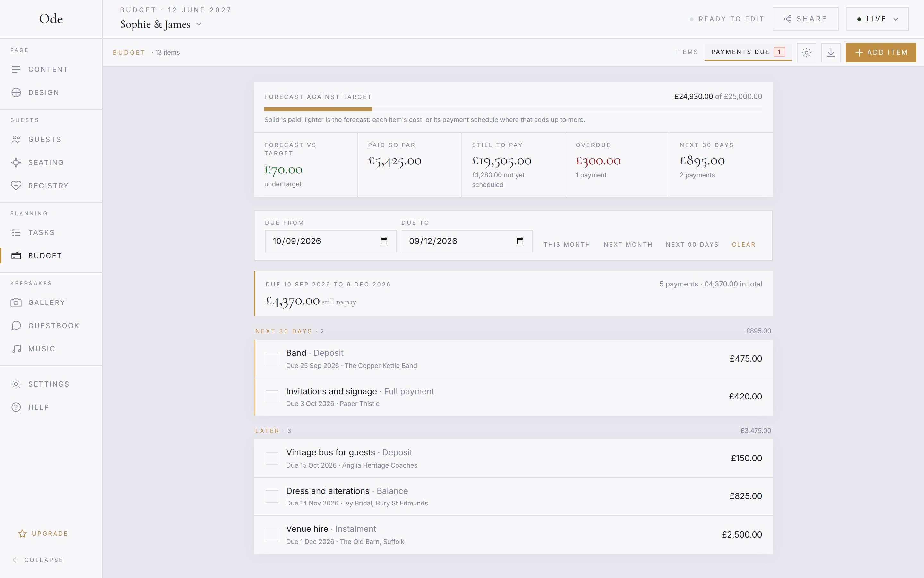Open budget settings gear in toolbar
This screenshot has width=924, height=578.
(x=806, y=52)
